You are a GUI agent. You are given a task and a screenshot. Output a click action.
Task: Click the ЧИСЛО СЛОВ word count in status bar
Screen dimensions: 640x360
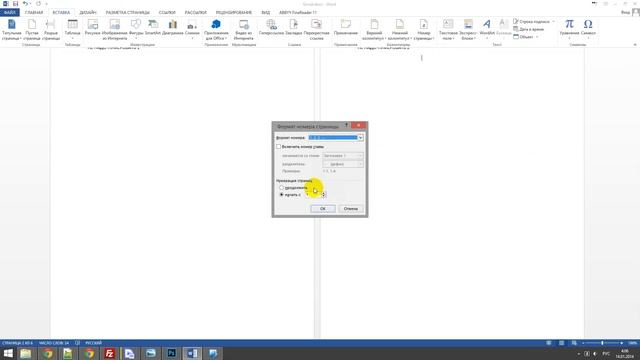click(x=54, y=343)
